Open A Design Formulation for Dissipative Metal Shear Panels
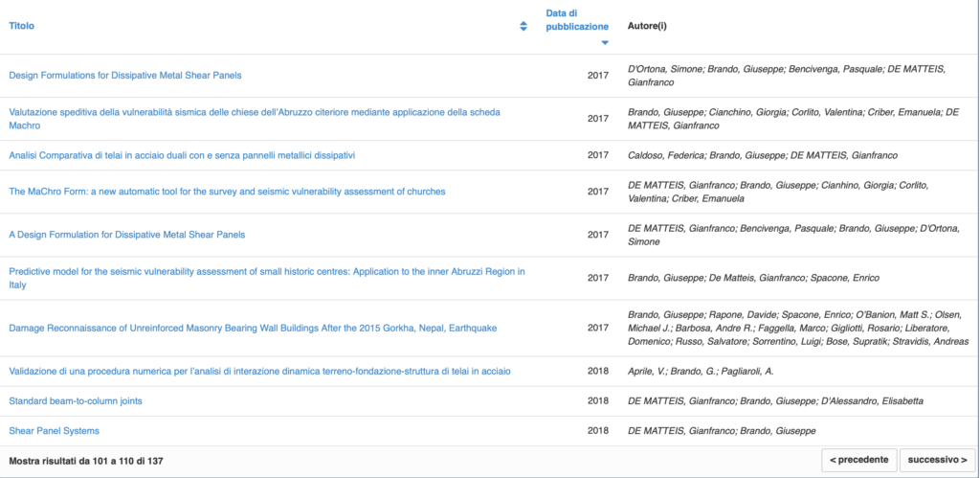980x478 pixels. (x=127, y=235)
